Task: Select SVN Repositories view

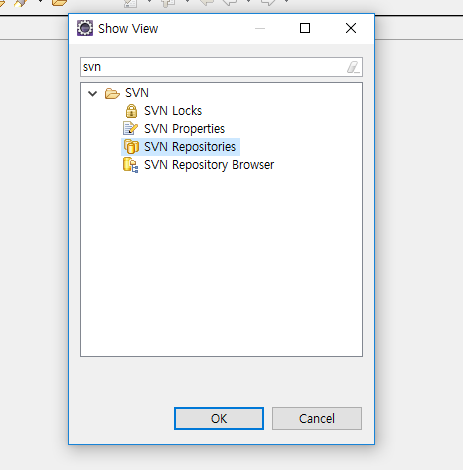Action: click(x=190, y=147)
